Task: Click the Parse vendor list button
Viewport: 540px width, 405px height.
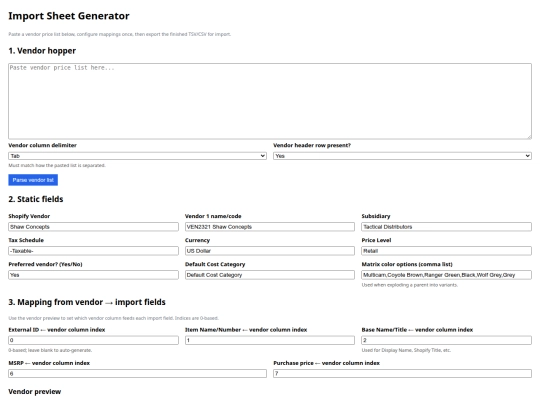Action: tap(33, 180)
